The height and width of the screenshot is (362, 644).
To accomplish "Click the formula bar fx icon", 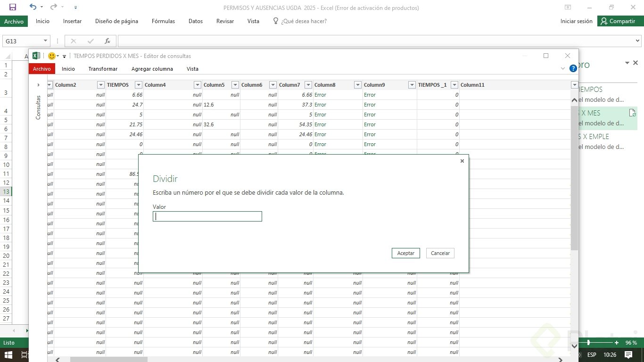I will (107, 41).
